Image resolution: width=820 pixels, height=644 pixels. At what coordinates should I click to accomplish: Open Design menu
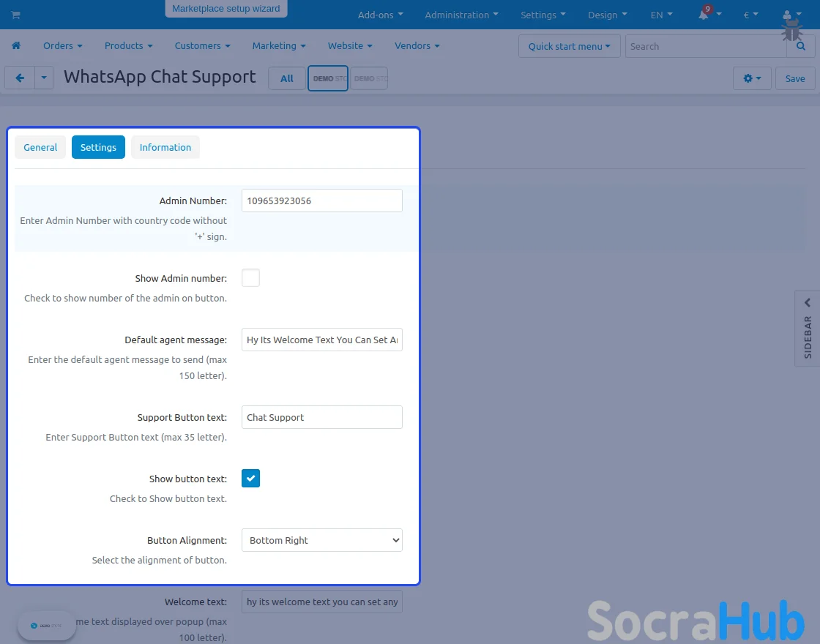(607, 15)
